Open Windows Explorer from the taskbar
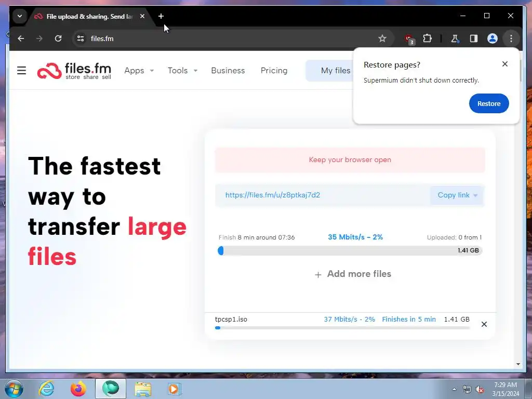The height and width of the screenshot is (399, 532). [x=143, y=389]
